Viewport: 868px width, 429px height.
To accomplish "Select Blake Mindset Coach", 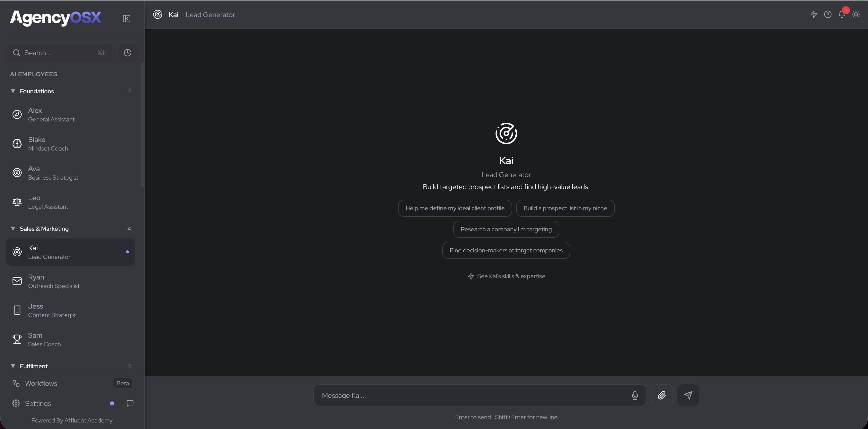I will [x=70, y=144].
